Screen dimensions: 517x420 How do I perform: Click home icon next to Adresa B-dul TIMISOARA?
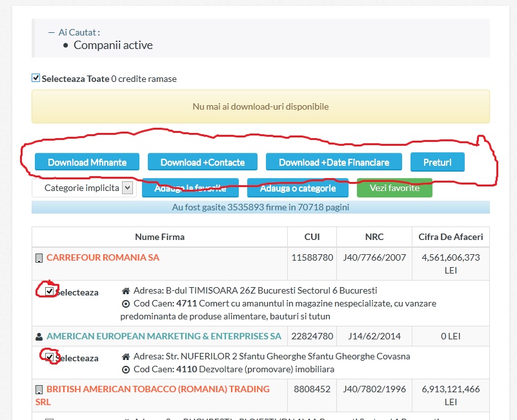[126, 291]
